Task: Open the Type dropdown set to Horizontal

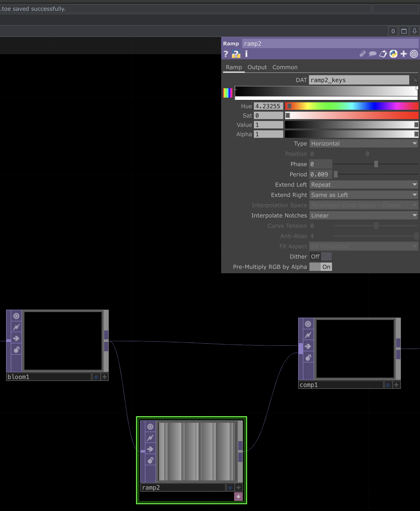Action: click(x=364, y=144)
